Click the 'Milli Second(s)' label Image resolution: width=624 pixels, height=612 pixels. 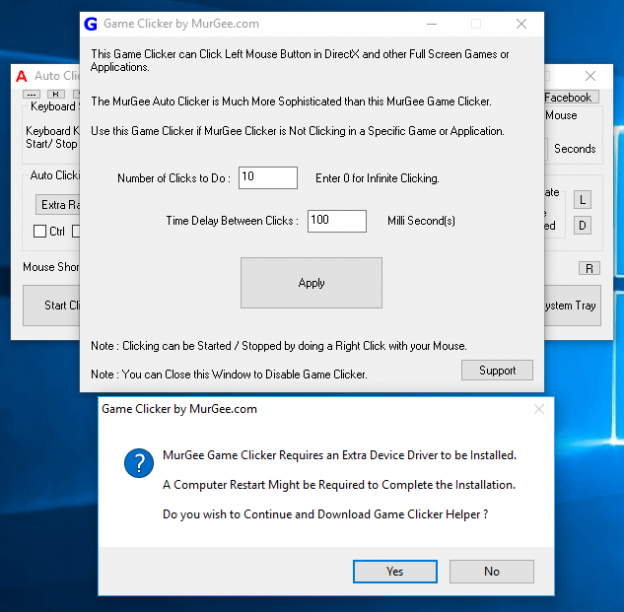coord(421,221)
